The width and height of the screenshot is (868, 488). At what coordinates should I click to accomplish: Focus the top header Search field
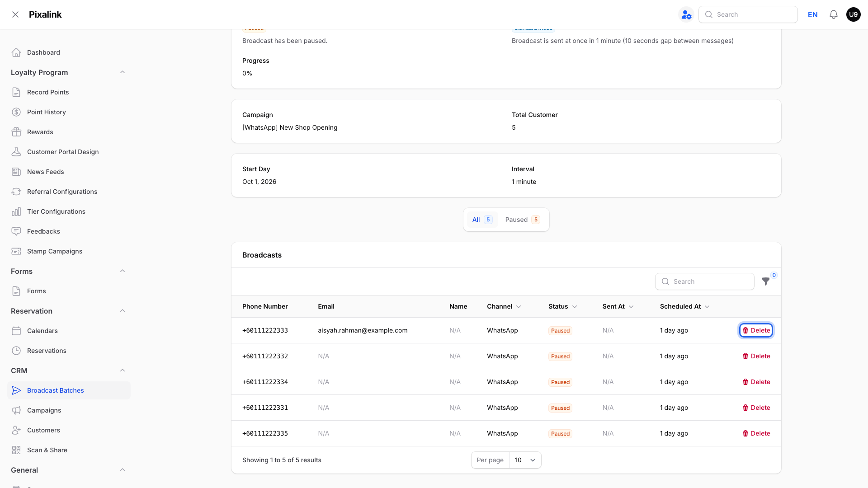tap(748, 14)
